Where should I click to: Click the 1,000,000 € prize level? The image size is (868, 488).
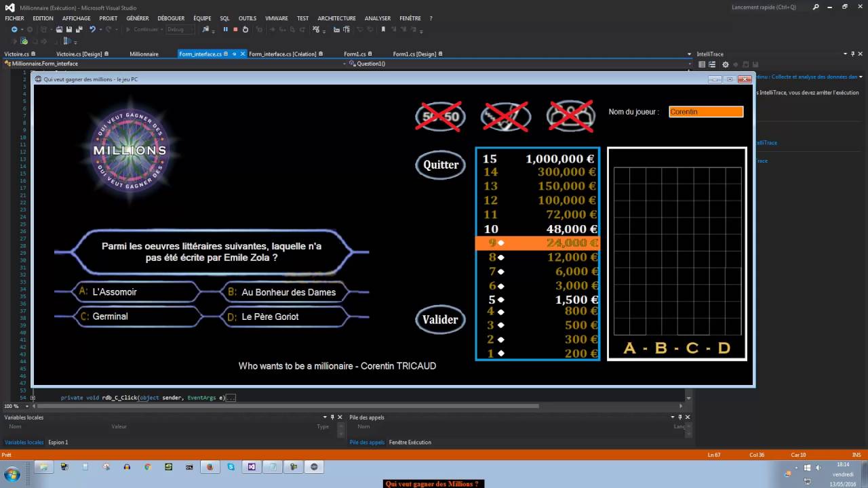tap(538, 159)
